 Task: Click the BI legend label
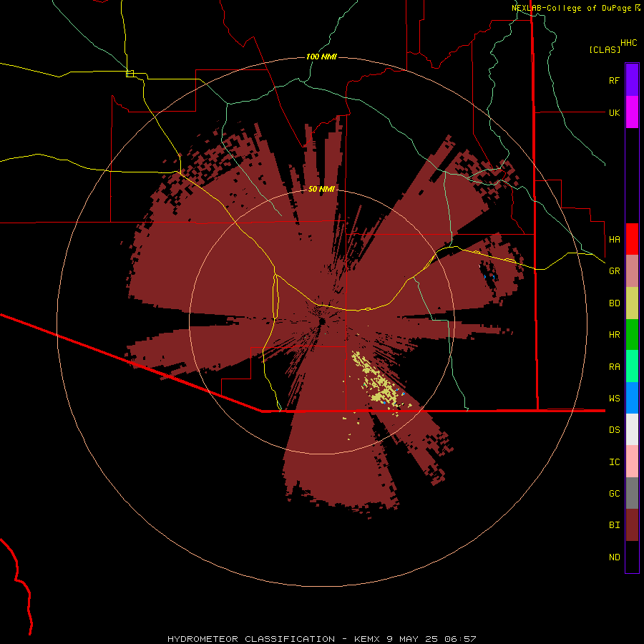614,525
